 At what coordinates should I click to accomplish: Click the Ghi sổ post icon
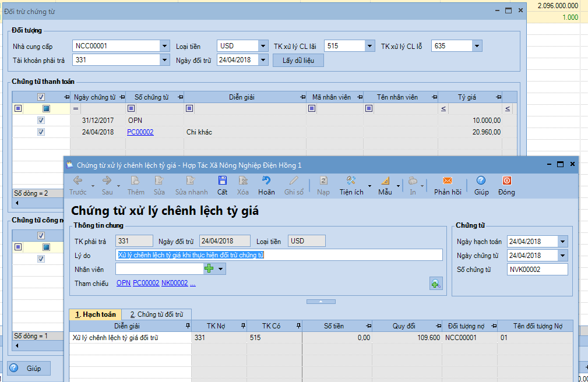pyautogui.click(x=294, y=185)
